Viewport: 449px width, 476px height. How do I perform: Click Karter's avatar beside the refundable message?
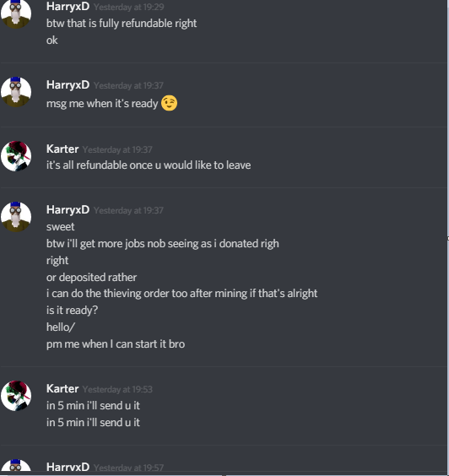pyautogui.click(x=16, y=156)
